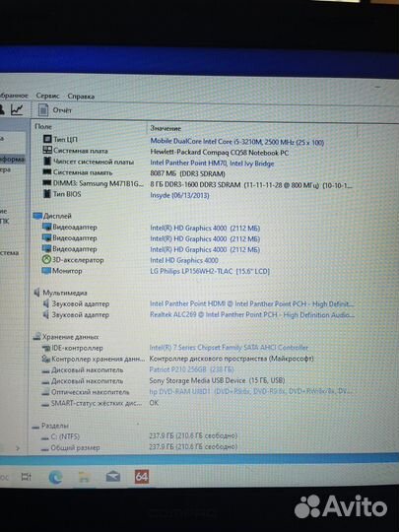Open the Insyde (06/13/2013) BIOS link
The image size is (399, 532).
pos(179,195)
